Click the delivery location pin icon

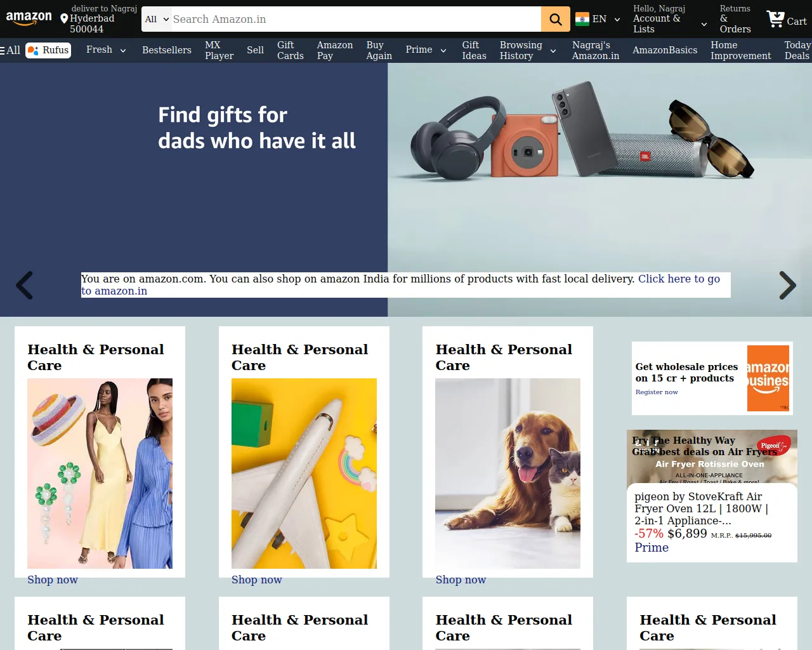pos(64,19)
